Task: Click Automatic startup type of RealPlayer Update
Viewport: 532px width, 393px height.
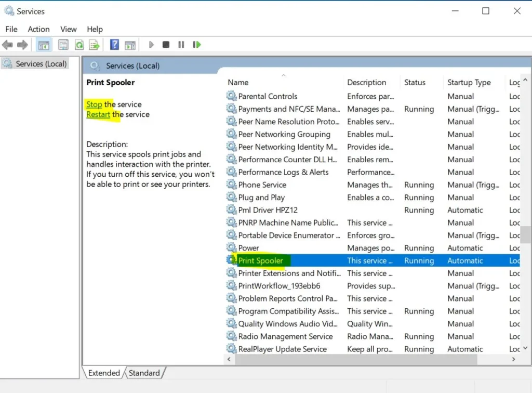Action: 465,349
